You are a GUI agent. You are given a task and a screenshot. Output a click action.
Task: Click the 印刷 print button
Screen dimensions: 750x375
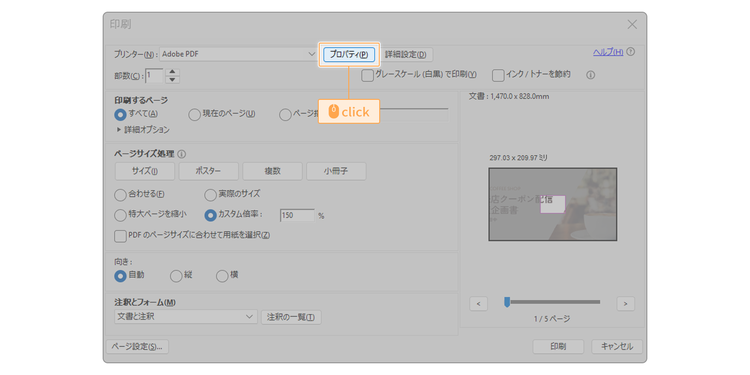tap(558, 347)
